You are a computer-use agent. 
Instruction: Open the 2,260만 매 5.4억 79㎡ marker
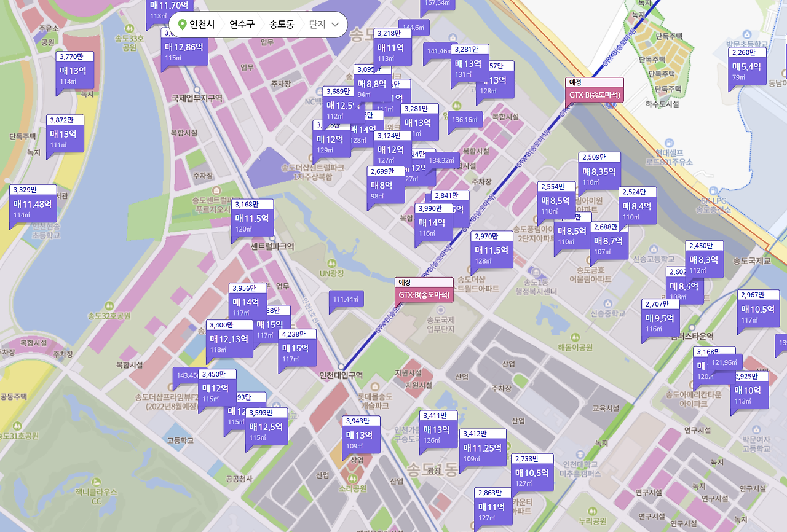coord(748,67)
